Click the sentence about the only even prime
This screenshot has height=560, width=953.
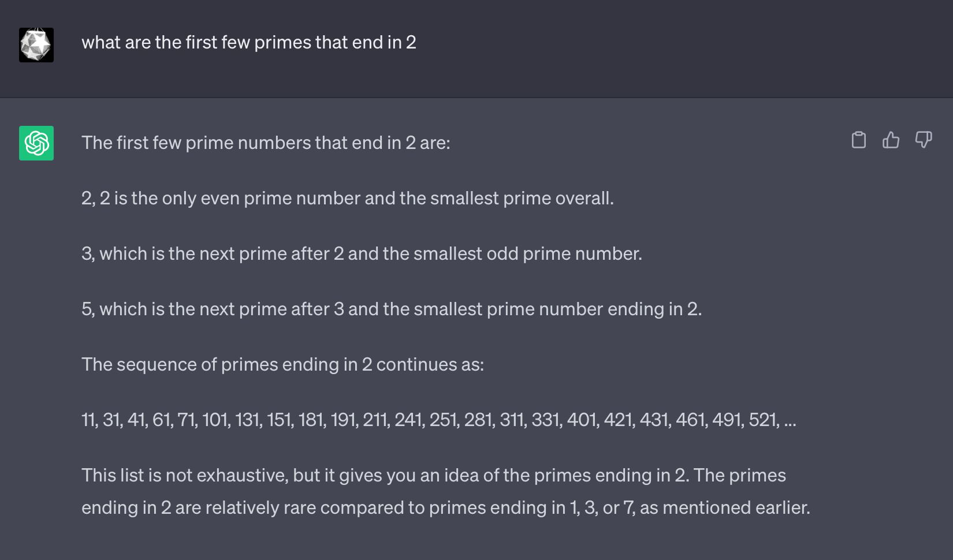point(347,198)
